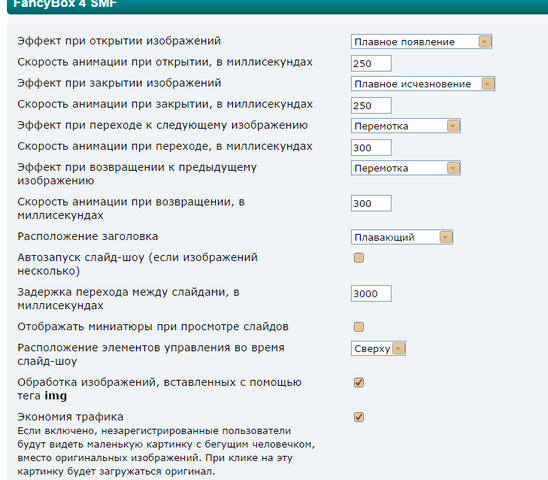Viewport: 548px width, 480px height.
Task: Click the 'Скорость анимации при переходе' input field
Action: point(371,148)
